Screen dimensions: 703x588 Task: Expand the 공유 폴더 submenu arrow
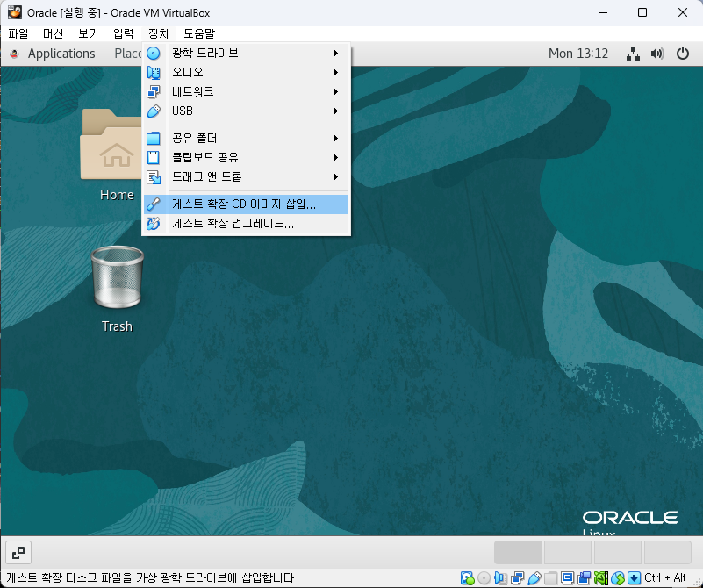tap(336, 139)
